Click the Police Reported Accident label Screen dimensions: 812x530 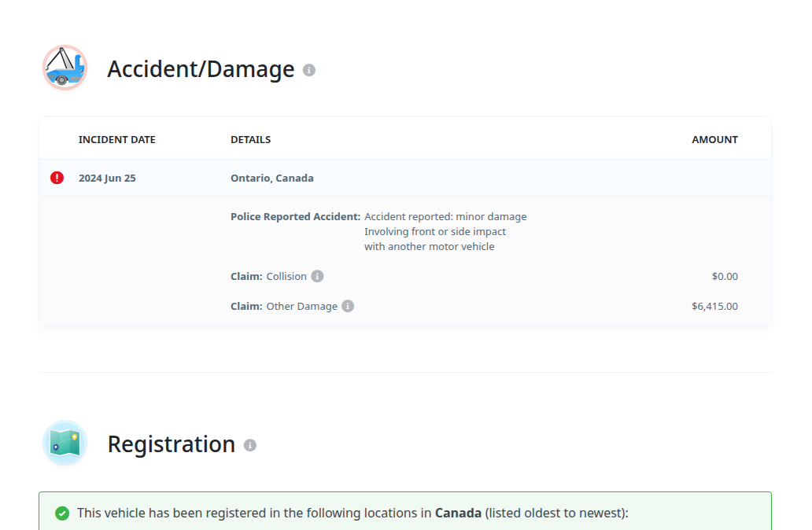pos(296,217)
